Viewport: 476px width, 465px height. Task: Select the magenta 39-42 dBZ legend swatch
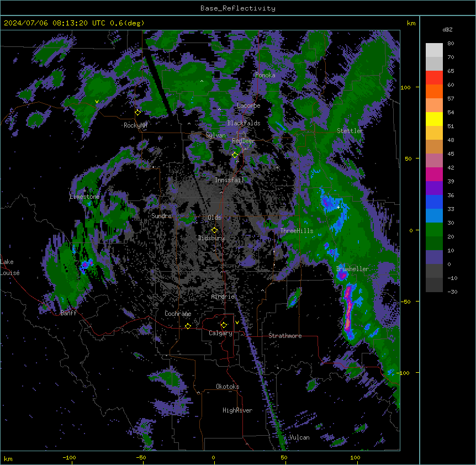click(x=434, y=175)
